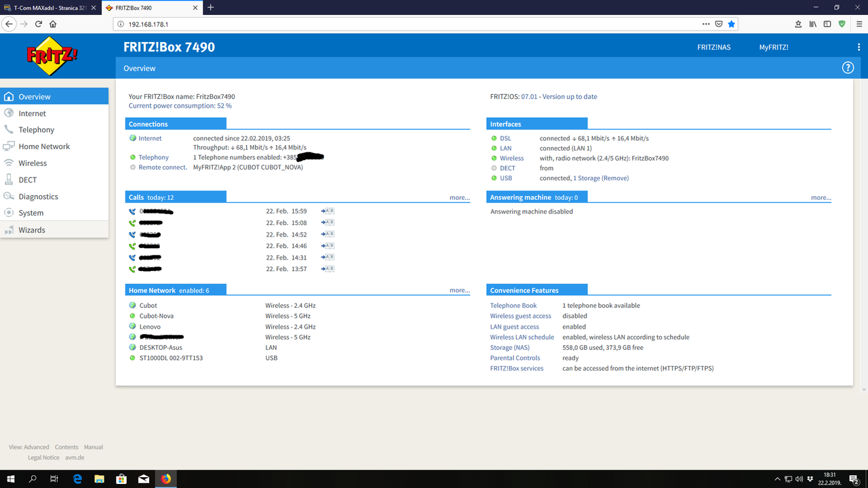The image size is (868, 488).
Task: Expand the Telephony sidebar menu
Action: (54, 129)
